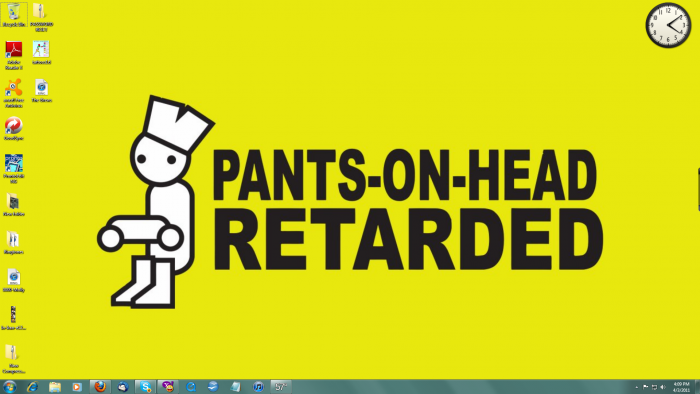Open the volume speaker control
The image size is (700, 394).
tap(663, 387)
